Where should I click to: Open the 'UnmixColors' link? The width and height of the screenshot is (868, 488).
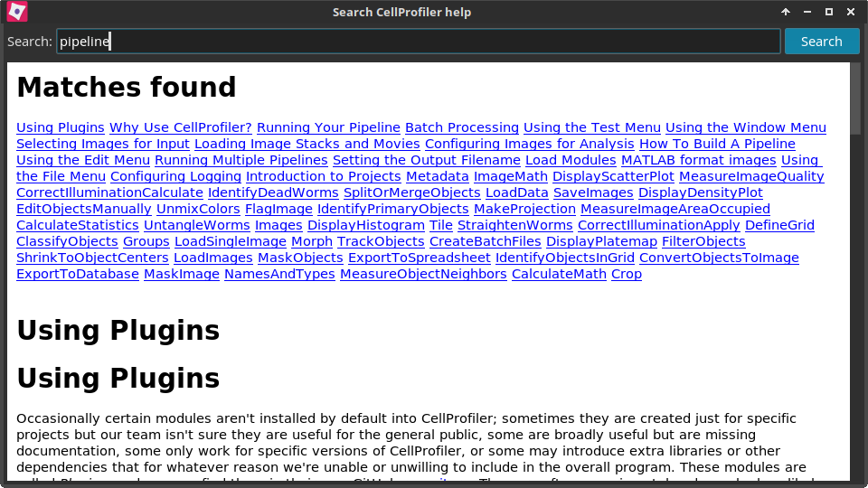click(198, 209)
